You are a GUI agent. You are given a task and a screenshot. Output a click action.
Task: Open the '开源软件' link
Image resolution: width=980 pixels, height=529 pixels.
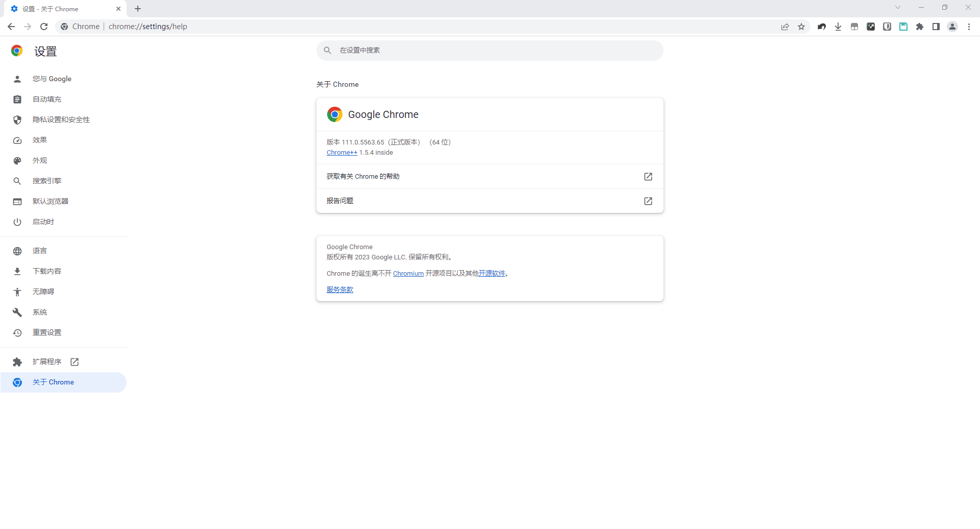(x=492, y=274)
